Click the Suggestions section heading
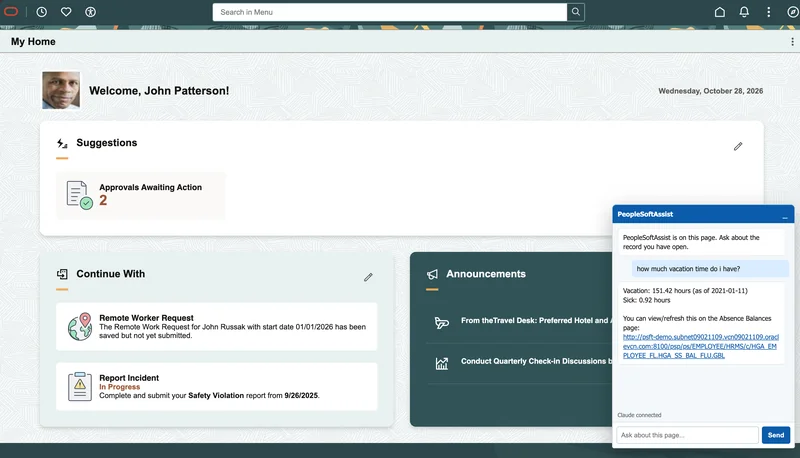This screenshot has width=800, height=458. pos(107,143)
